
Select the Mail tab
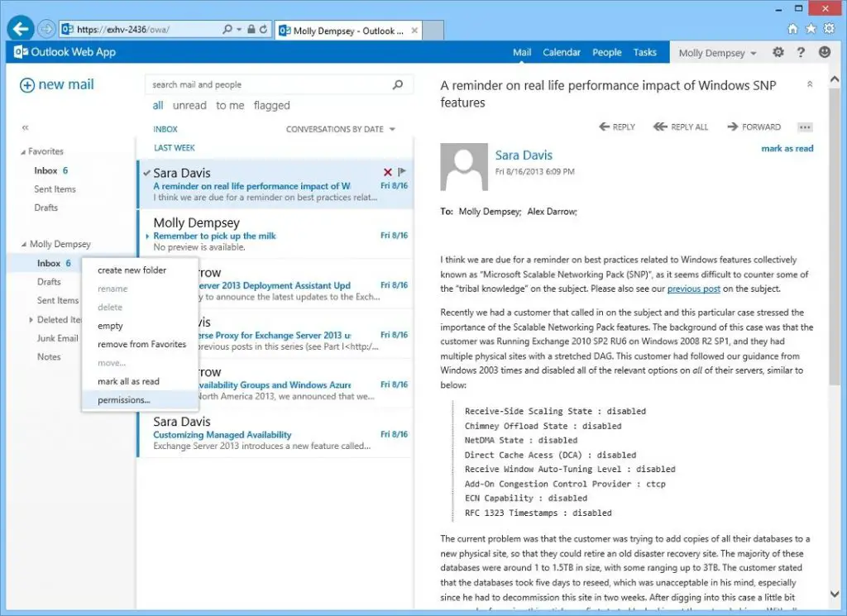(x=522, y=52)
